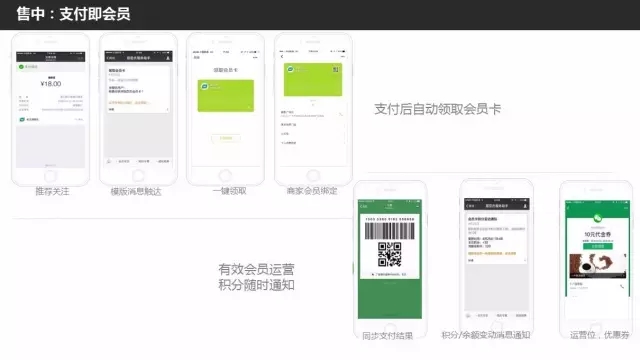Image resolution: width=640 pixels, height=360 pixels.
Task: Tap the home button on 推荐关注 phone
Action: click(50, 176)
